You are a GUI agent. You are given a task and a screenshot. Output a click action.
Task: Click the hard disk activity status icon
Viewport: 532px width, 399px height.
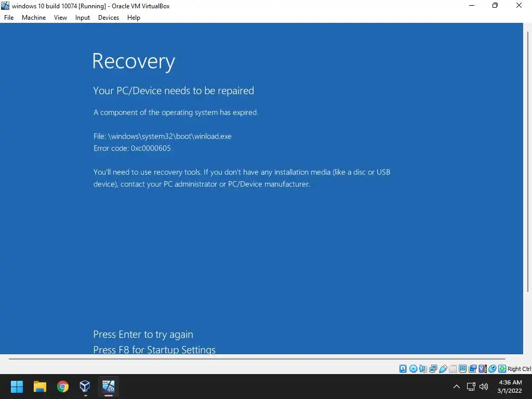tap(403, 369)
